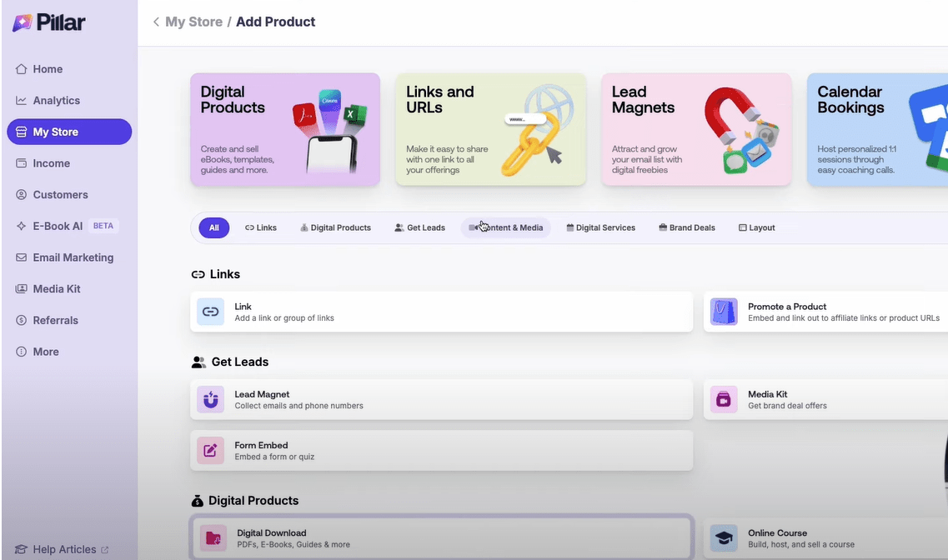Open the More sidebar menu

46,352
